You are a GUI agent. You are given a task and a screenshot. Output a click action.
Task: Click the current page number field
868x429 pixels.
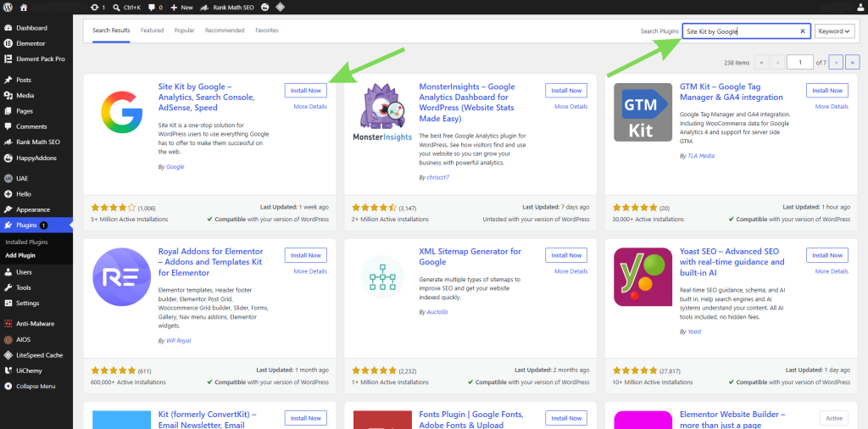point(800,63)
